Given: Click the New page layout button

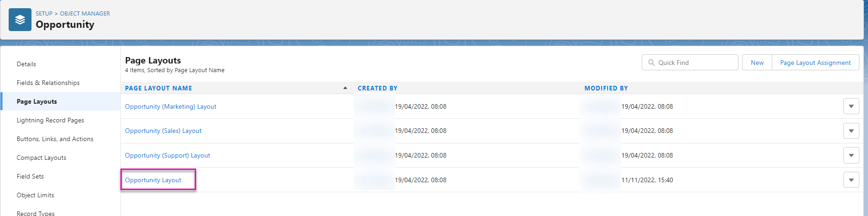Looking at the screenshot, I should click(757, 63).
